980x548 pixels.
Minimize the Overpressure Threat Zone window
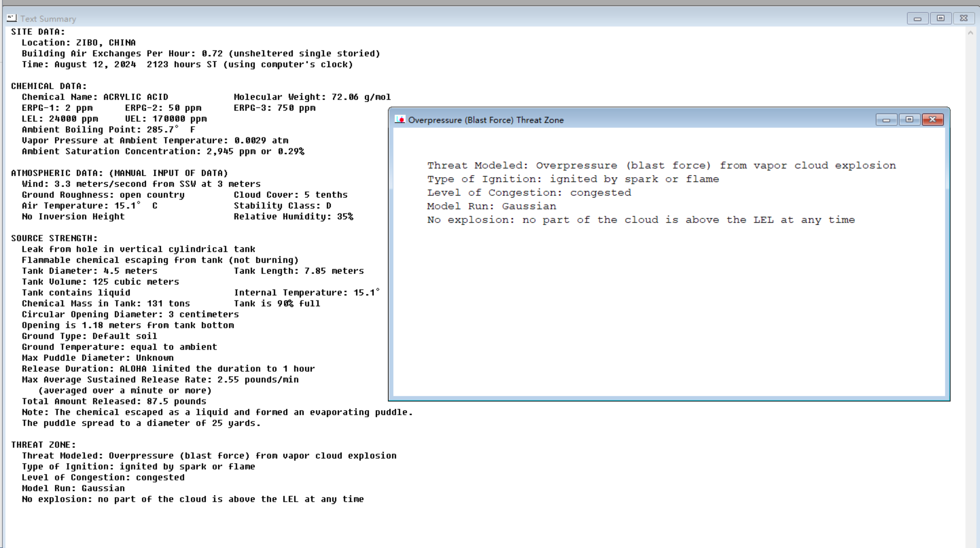coord(886,120)
